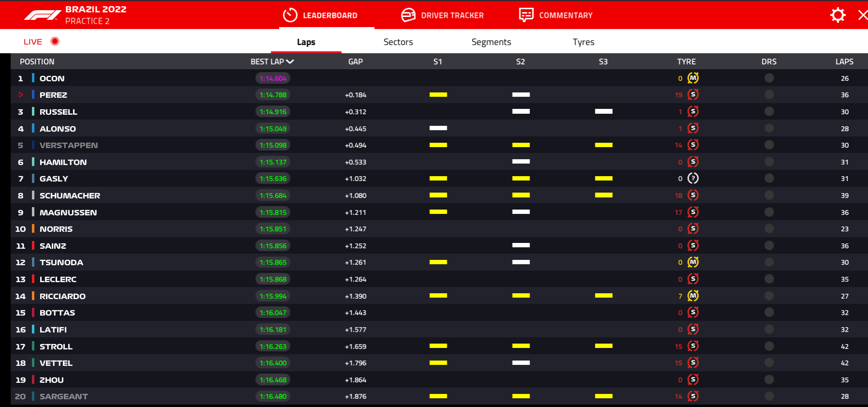
Task: Click Ocon's purple best lap 1:14.604
Action: 273,78
